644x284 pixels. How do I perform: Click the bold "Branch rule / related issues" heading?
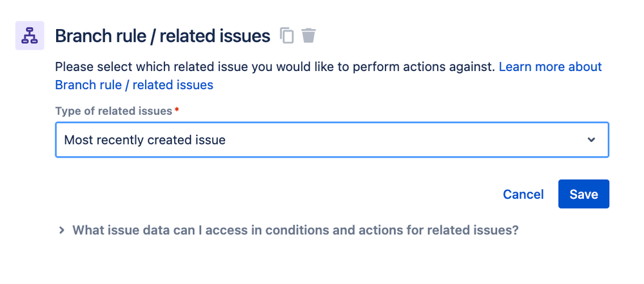(x=162, y=36)
